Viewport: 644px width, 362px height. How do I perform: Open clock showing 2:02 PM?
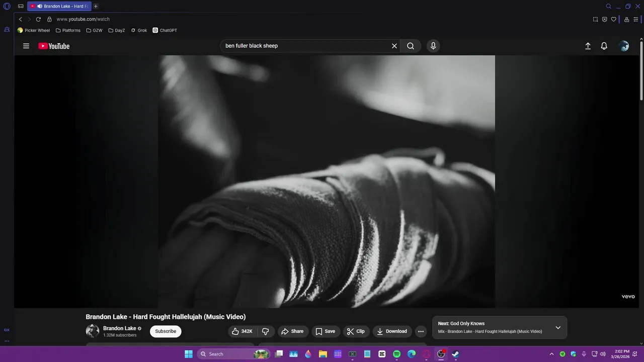pyautogui.click(x=621, y=354)
